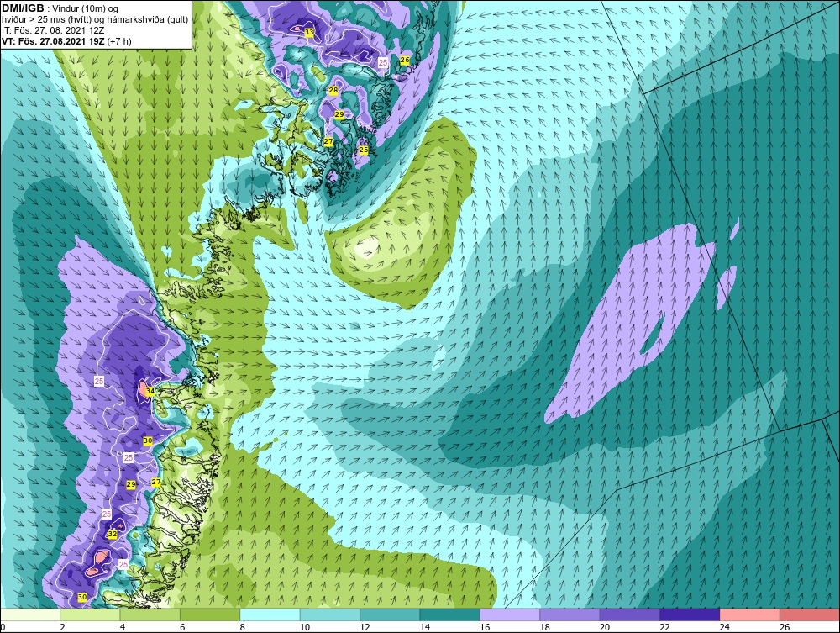Select the '10' tick label on the legend
Image resolution: width=840 pixels, height=633 pixels.
[x=305, y=628]
